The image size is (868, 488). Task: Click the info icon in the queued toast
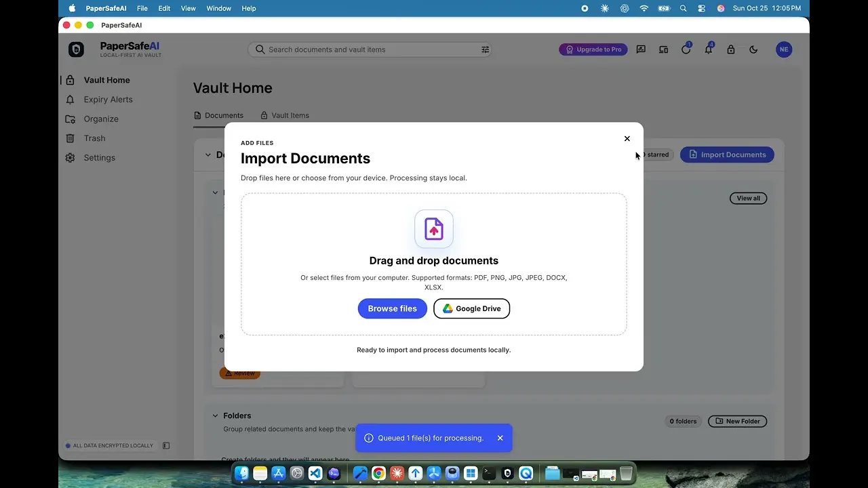(x=368, y=438)
